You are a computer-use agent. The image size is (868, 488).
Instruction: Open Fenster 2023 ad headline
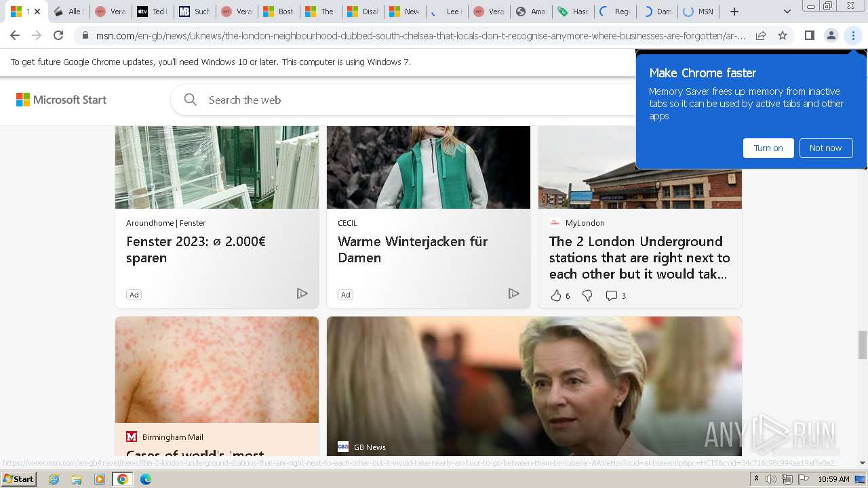[x=196, y=249]
